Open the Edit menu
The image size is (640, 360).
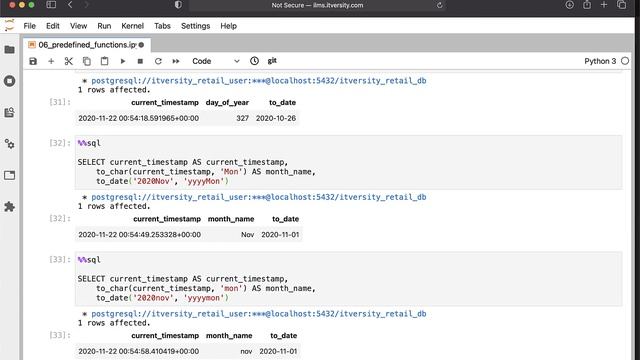click(x=53, y=26)
